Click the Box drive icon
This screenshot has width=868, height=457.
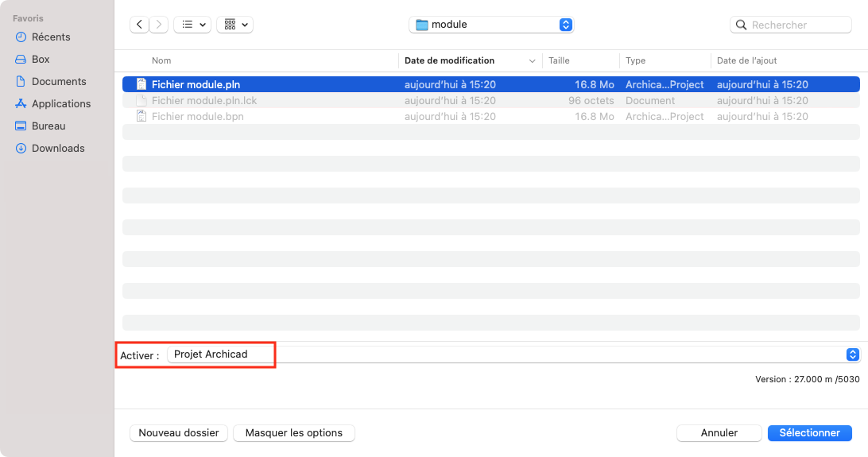(21, 59)
